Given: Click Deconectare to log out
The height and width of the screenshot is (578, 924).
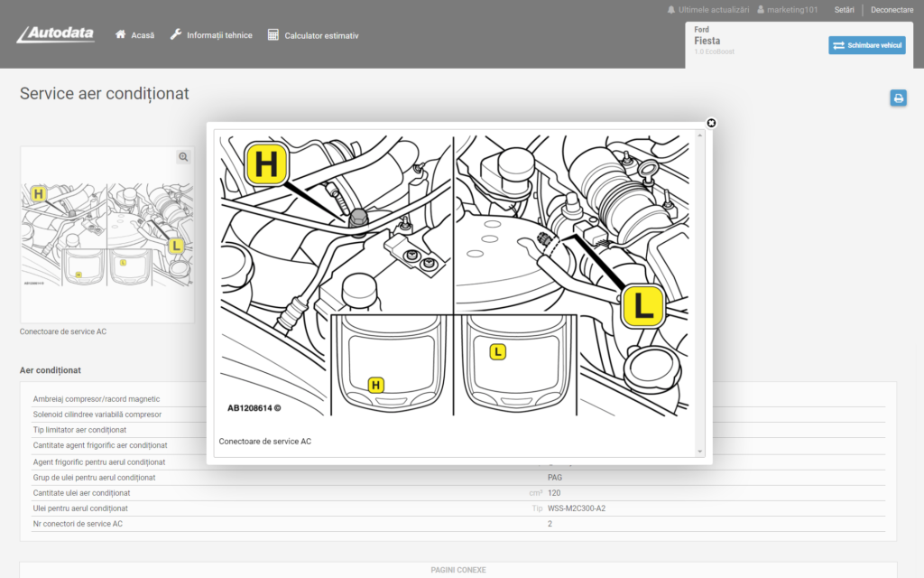Looking at the screenshot, I should pos(892,10).
